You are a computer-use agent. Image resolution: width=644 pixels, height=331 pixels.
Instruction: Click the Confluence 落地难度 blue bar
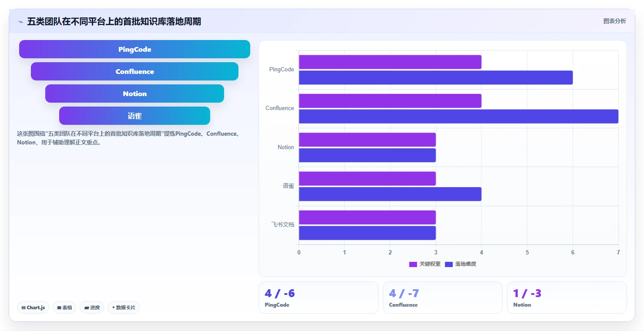(459, 116)
